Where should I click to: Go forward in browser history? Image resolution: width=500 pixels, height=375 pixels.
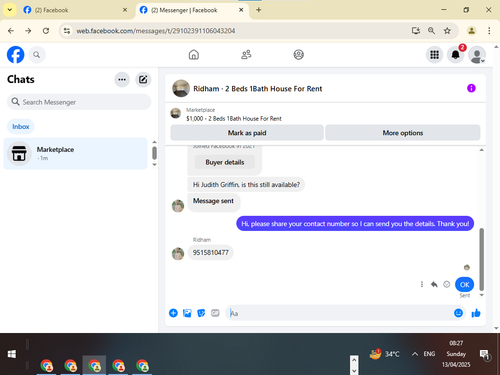pyautogui.click(x=28, y=31)
